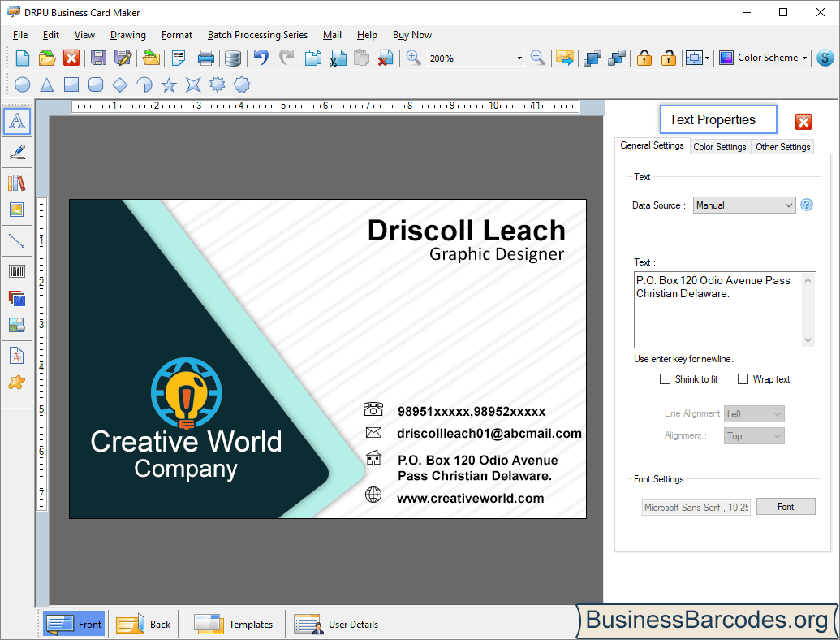Select the Text tool in left sidebar
Image resolution: width=840 pixels, height=640 pixels.
[17, 121]
